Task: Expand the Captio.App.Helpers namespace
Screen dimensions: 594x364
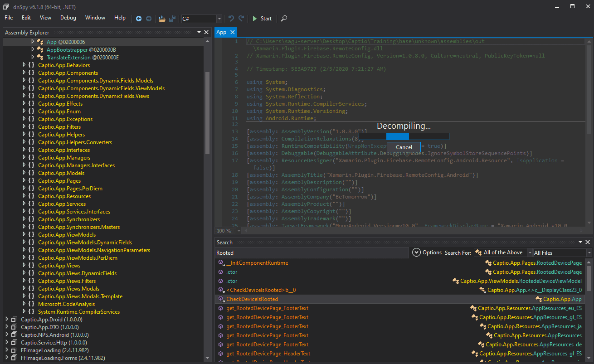Action: pos(24,135)
